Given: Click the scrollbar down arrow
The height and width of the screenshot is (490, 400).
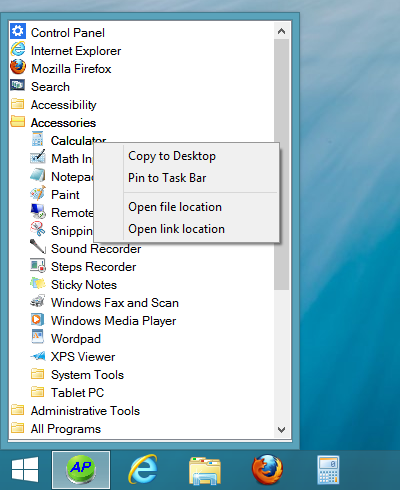Looking at the screenshot, I should 281,430.
